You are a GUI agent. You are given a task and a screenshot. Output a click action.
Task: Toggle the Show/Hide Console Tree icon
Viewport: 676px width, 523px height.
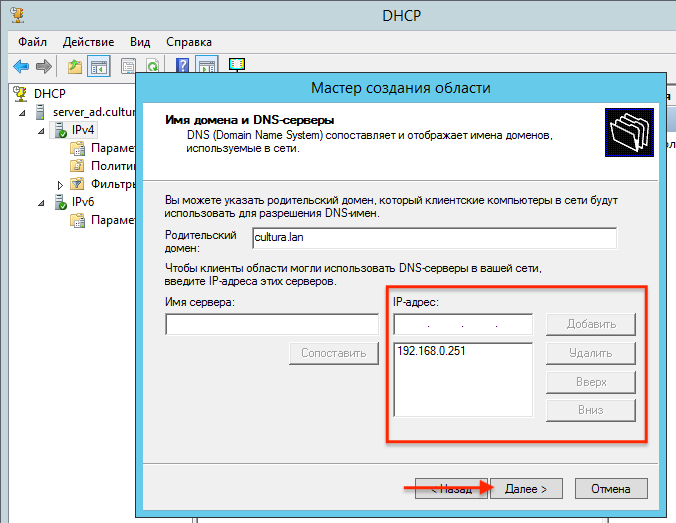[99, 67]
